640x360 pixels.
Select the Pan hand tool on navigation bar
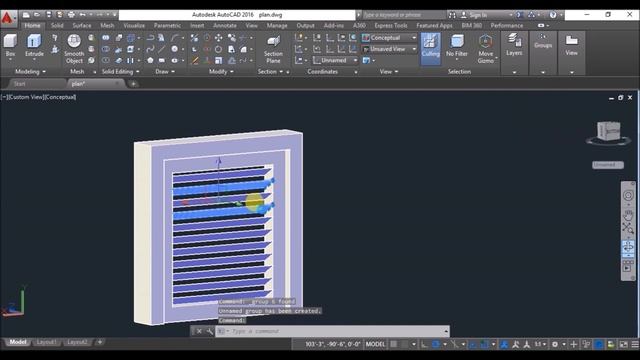point(628,215)
